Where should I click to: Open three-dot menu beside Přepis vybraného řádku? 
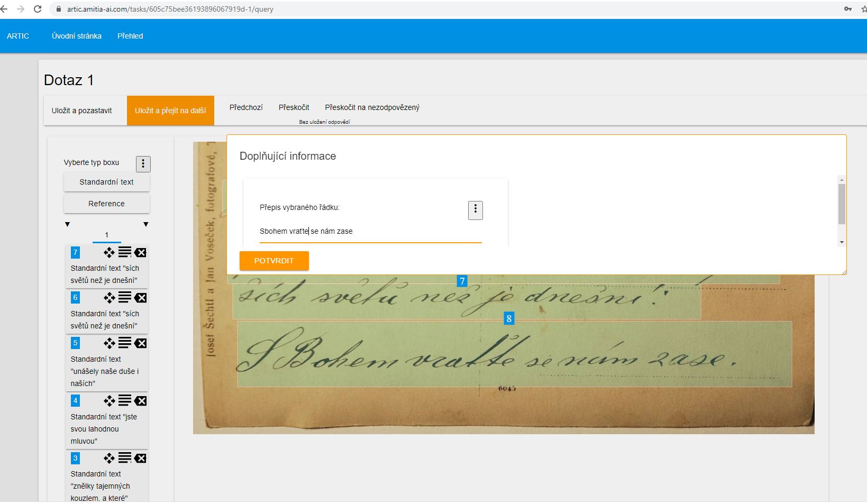point(476,210)
